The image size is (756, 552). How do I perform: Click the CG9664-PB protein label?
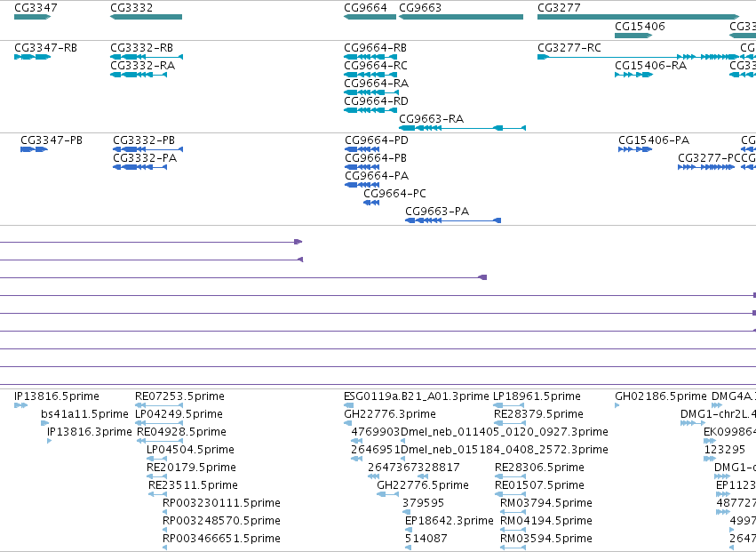click(376, 158)
